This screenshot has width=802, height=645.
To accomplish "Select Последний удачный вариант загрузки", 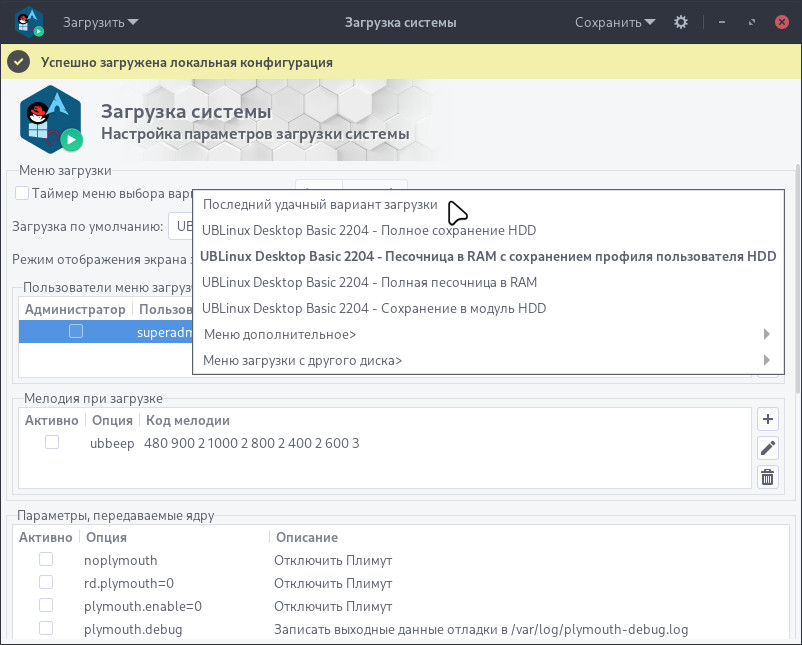I will 488,205.
